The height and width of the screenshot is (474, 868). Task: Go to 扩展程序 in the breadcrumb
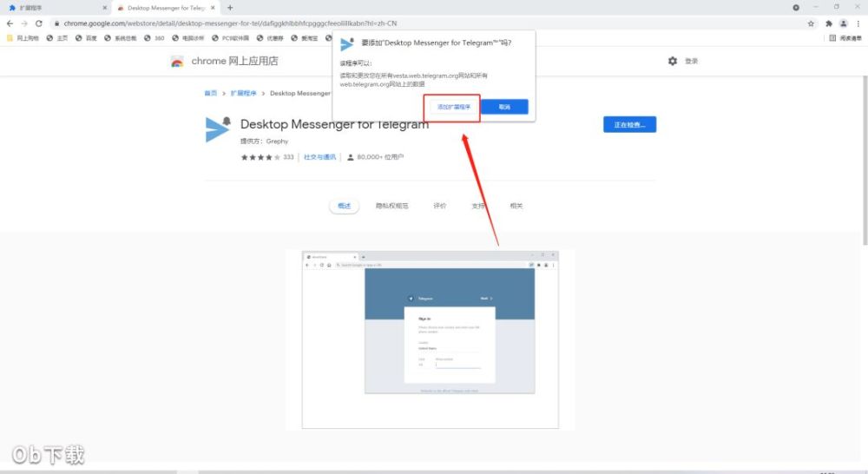(244, 93)
